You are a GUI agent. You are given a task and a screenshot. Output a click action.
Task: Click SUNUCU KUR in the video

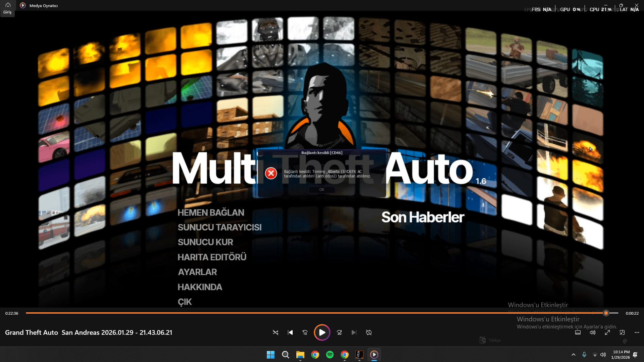(x=205, y=242)
